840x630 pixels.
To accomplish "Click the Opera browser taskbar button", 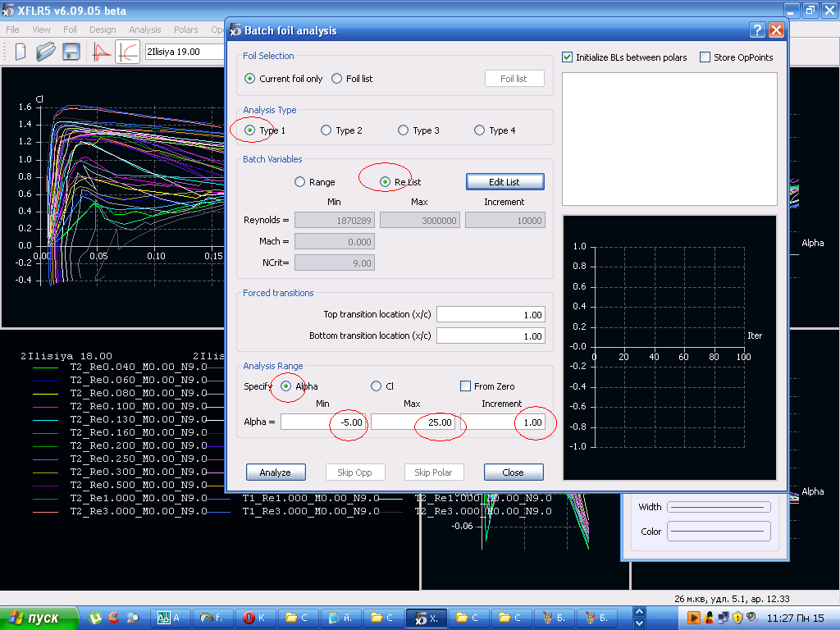I will pyautogui.click(x=255, y=618).
